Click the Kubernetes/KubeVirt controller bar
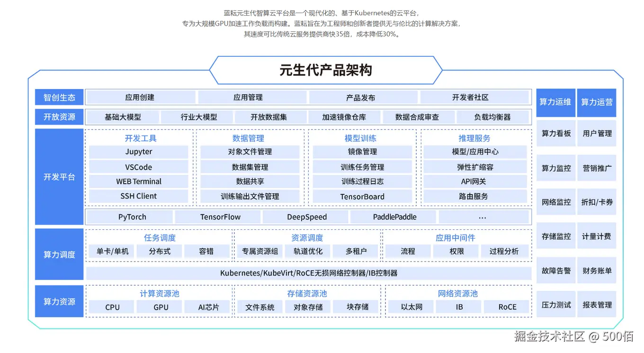 (309, 273)
